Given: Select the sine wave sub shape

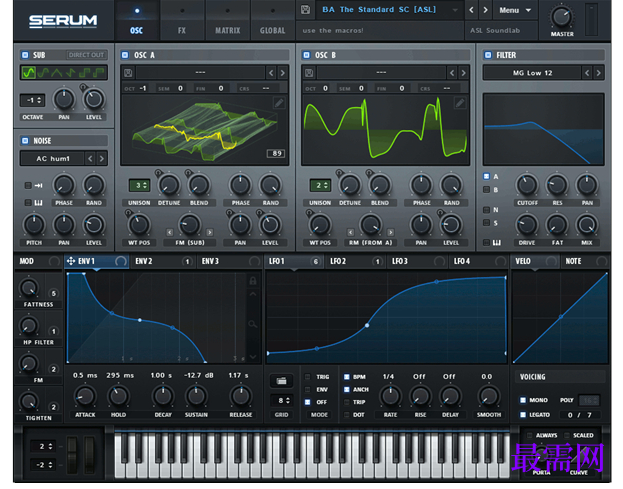Looking at the screenshot, I should (x=29, y=73).
